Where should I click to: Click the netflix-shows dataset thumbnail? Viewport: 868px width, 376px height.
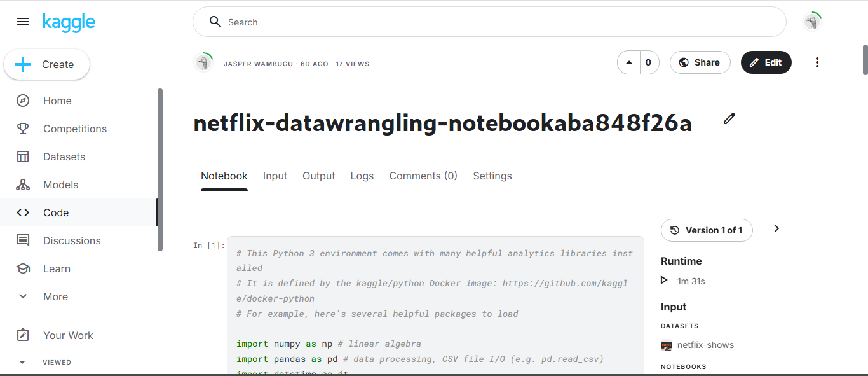click(x=667, y=345)
